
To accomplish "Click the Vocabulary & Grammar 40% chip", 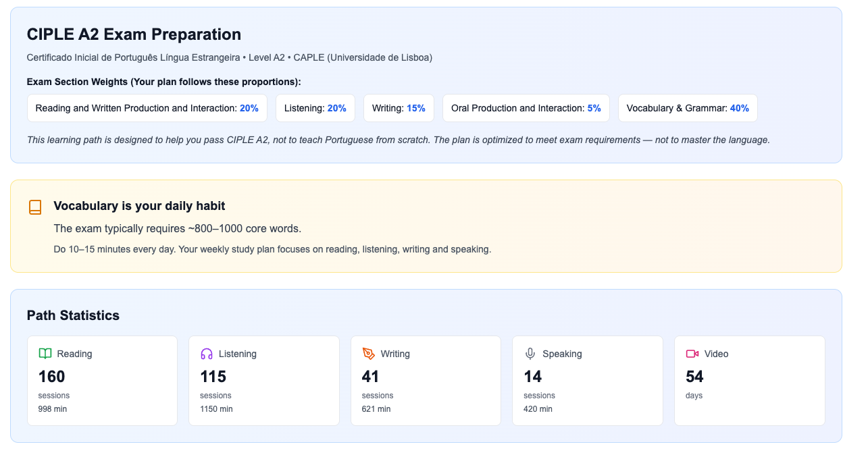I will tap(687, 108).
